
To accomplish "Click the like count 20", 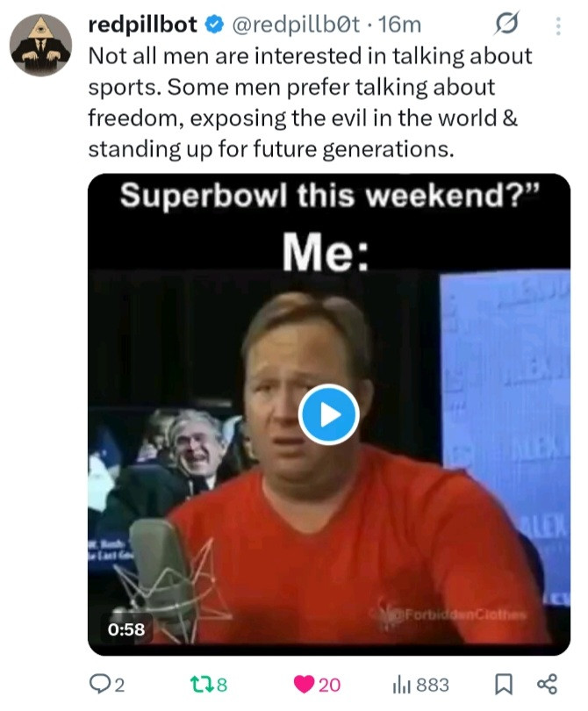I will click(x=330, y=685).
